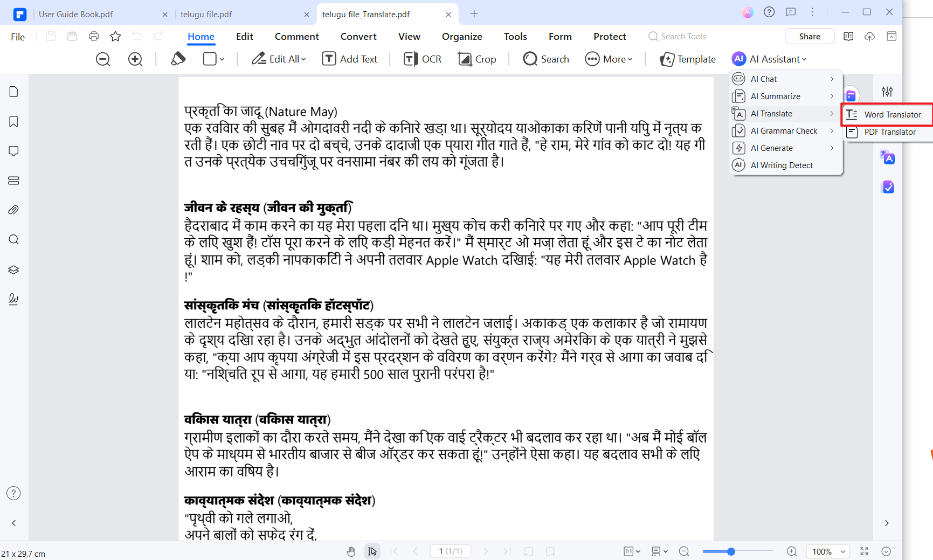Click the Zoom Out magnifier in toolbar
933x560 pixels.
click(103, 59)
